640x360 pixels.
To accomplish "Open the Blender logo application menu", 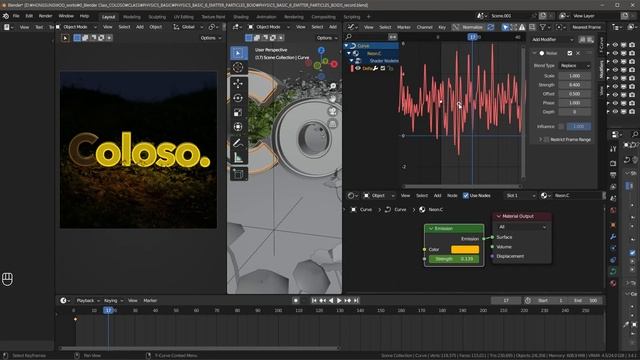I will 6,16.
